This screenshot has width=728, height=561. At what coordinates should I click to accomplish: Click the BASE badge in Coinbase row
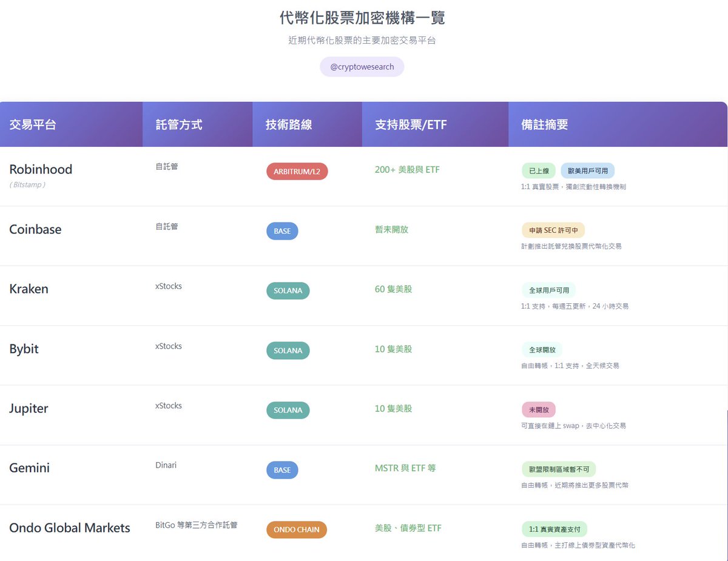pos(282,231)
